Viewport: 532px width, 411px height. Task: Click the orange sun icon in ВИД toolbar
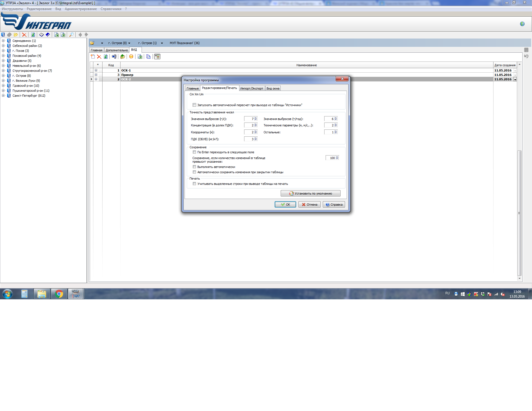pos(131,57)
